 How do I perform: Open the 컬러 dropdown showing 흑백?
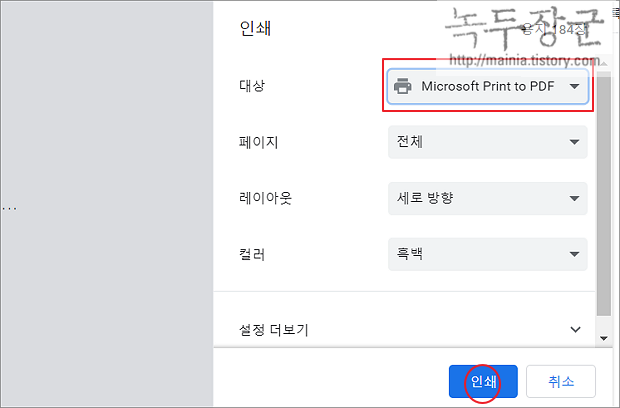[488, 254]
